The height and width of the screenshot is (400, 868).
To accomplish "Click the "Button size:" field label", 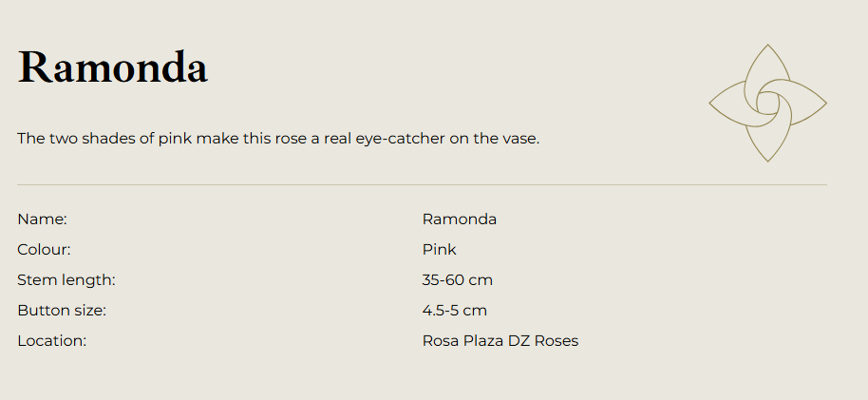I will pos(62,311).
